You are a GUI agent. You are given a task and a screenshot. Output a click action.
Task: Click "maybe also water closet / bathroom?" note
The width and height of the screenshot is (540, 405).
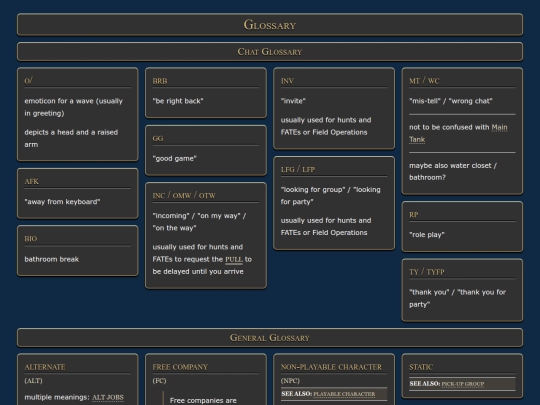pyautogui.click(x=453, y=172)
